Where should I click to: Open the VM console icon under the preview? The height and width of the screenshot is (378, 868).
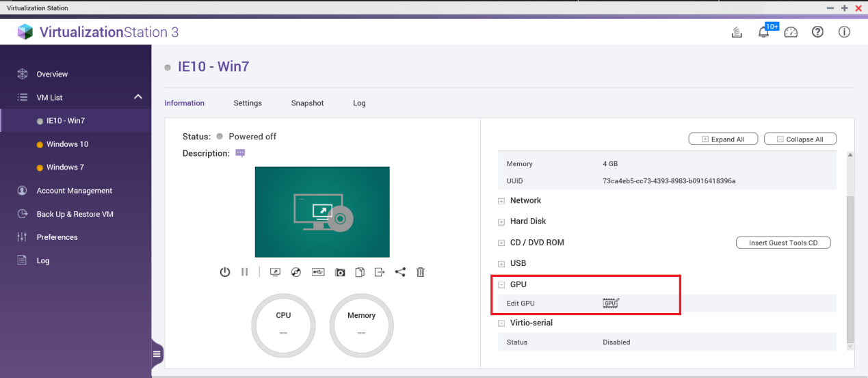[x=275, y=272]
